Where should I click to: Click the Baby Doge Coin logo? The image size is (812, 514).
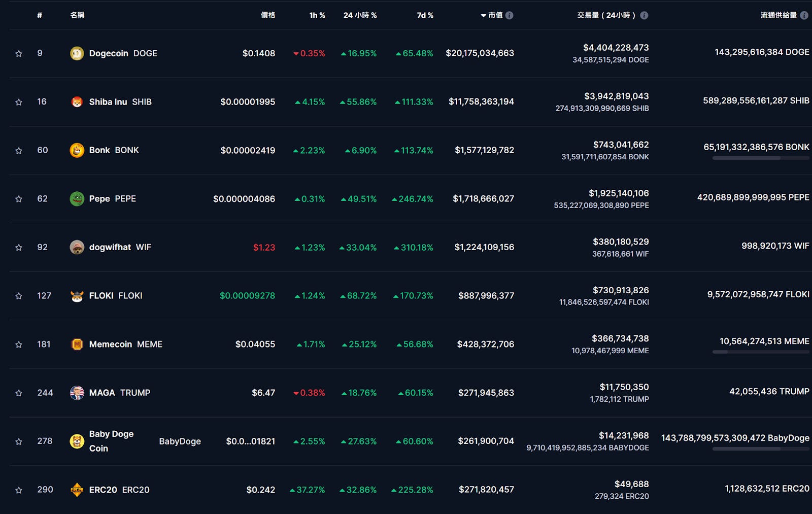point(77,441)
